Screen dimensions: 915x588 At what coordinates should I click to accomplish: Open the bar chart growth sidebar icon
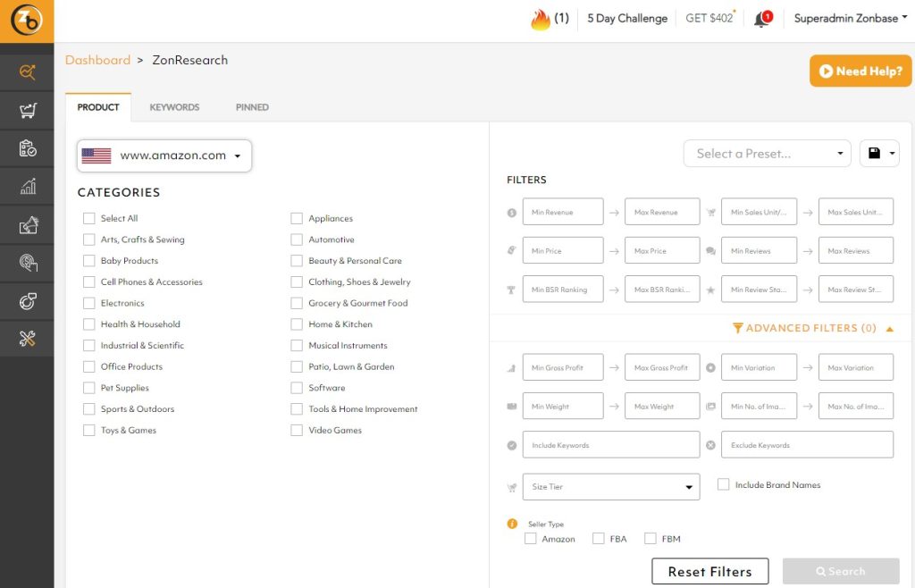click(27, 186)
